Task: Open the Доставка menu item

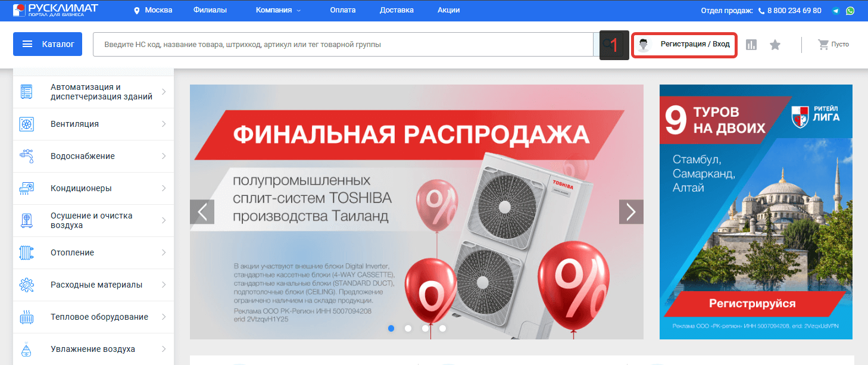Action: point(396,10)
